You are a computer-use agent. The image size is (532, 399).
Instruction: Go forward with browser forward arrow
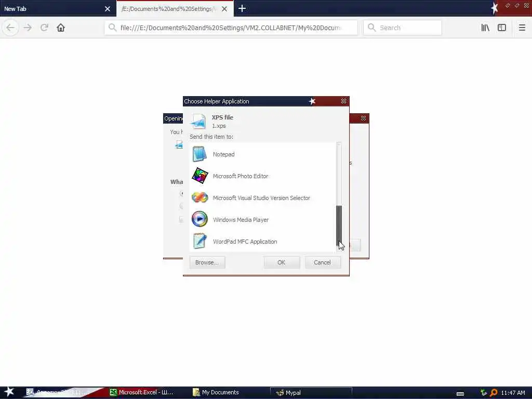point(28,28)
